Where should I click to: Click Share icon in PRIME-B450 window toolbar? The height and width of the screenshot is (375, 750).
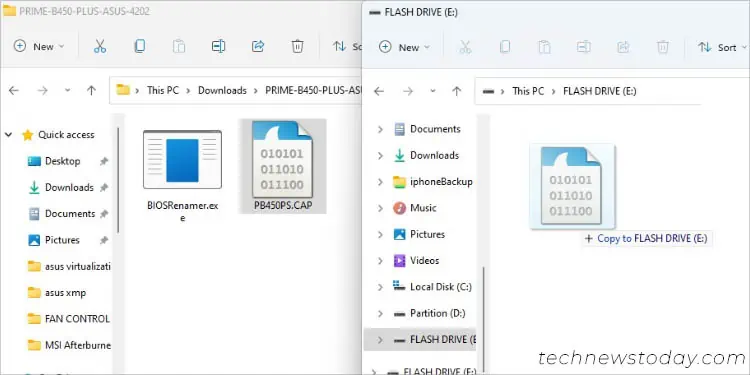coord(258,46)
